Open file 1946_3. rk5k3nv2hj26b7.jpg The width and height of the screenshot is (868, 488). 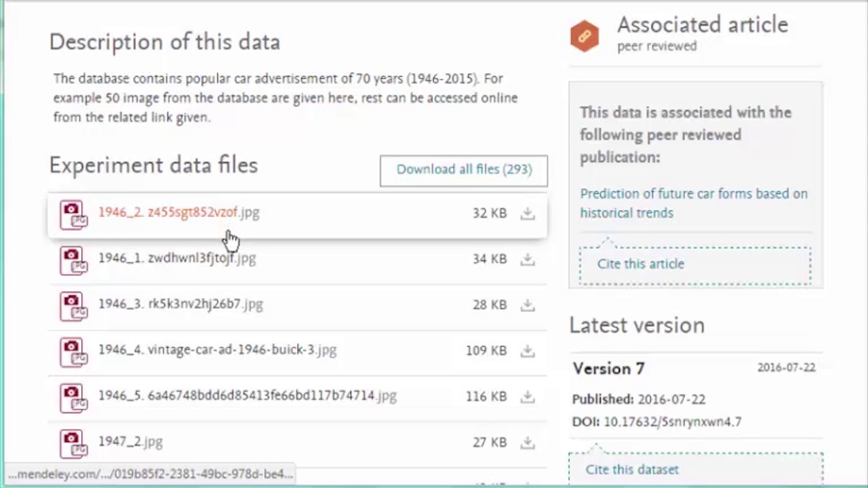(x=180, y=304)
